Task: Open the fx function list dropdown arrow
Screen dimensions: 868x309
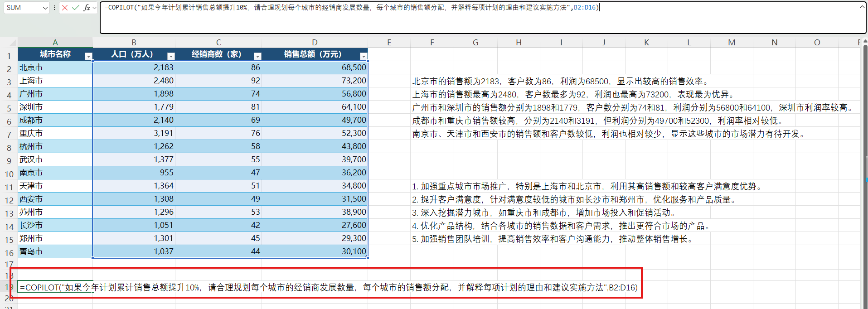Action: [94, 8]
